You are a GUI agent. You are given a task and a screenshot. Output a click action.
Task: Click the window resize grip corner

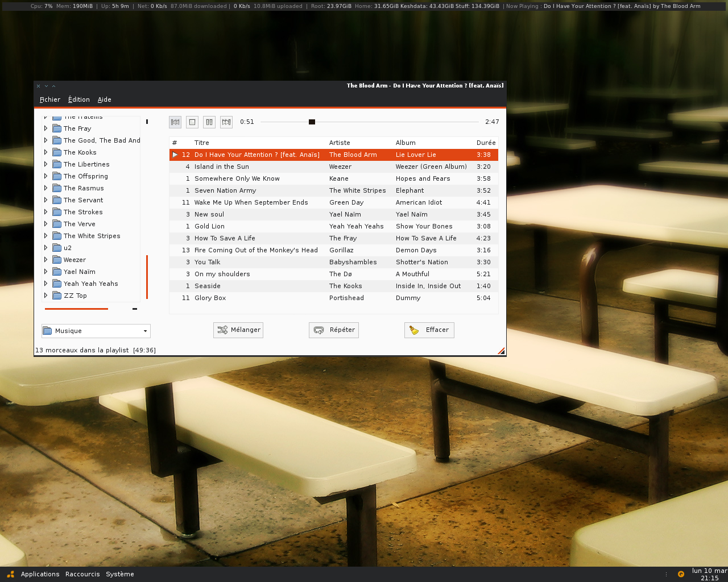tap(501, 351)
